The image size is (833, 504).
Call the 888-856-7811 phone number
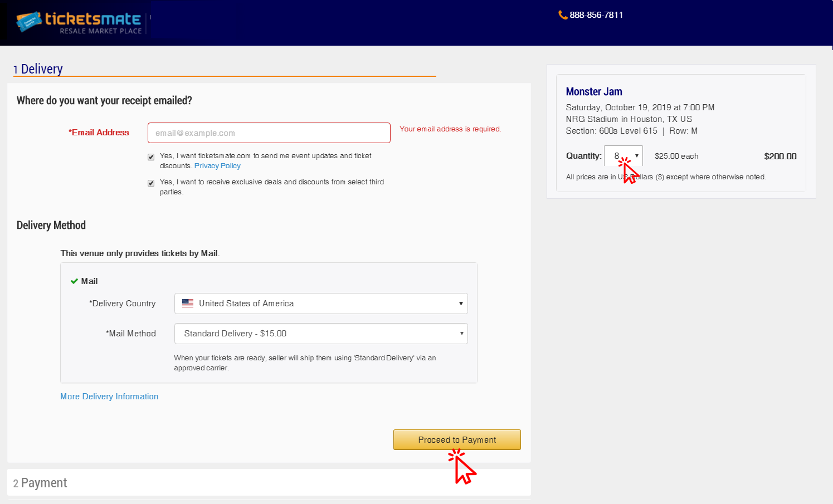pyautogui.click(x=596, y=15)
